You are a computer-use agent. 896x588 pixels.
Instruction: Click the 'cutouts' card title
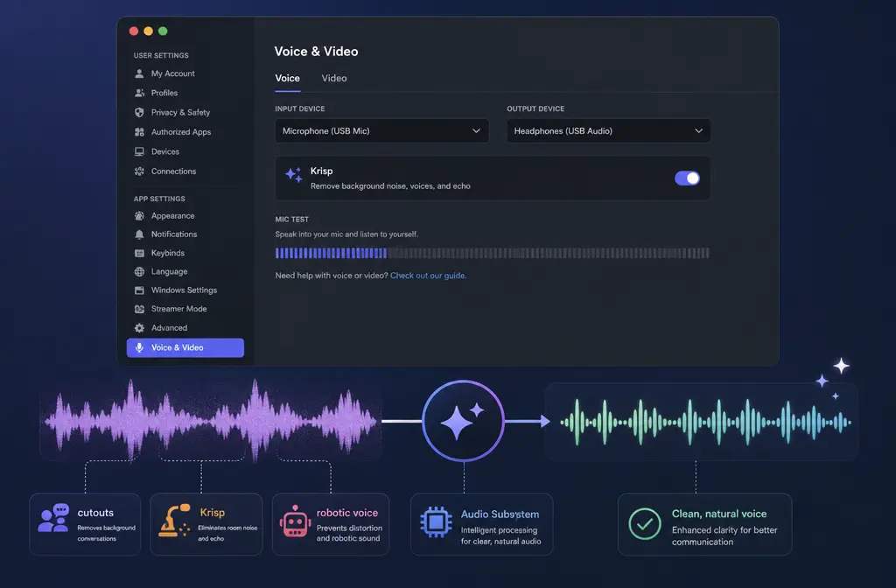point(95,513)
